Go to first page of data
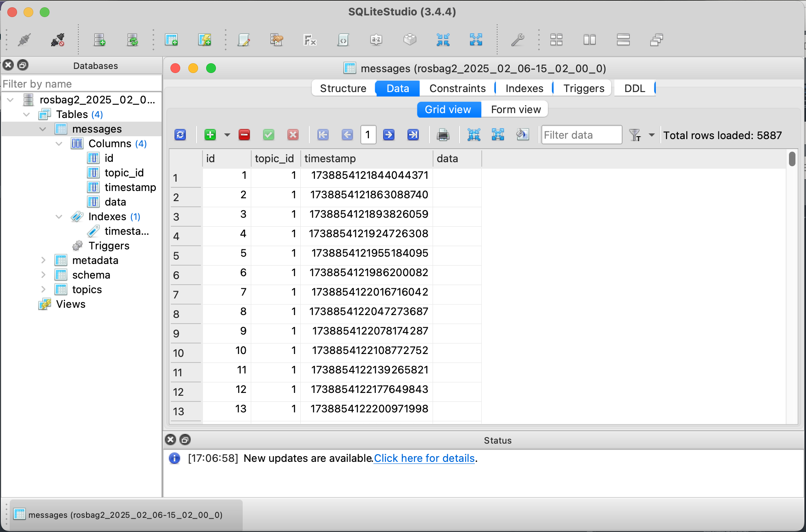 pyautogui.click(x=323, y=135)
